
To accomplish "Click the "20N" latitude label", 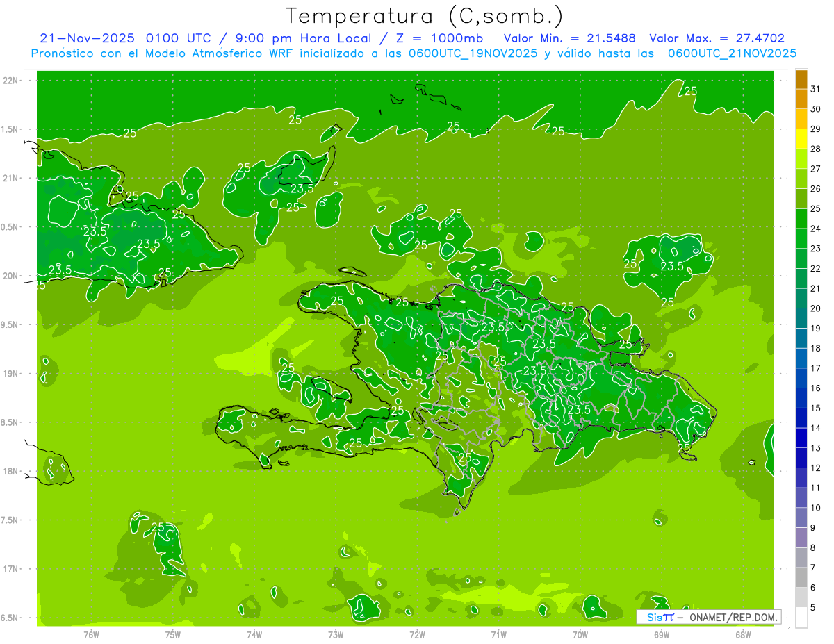I will (x=10, y=276).
